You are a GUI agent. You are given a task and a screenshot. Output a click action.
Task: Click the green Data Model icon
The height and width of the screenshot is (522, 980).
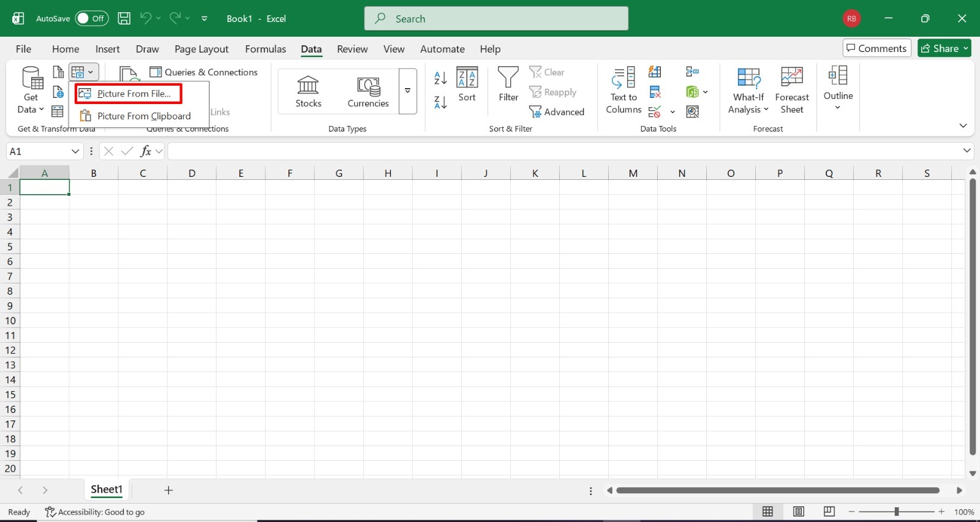(x=693, y=92)
